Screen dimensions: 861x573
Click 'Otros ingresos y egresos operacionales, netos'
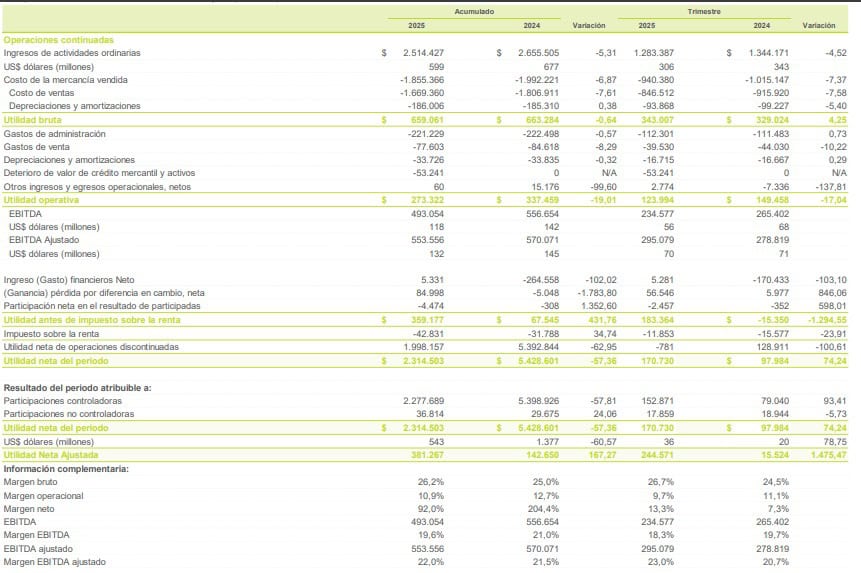97,187
